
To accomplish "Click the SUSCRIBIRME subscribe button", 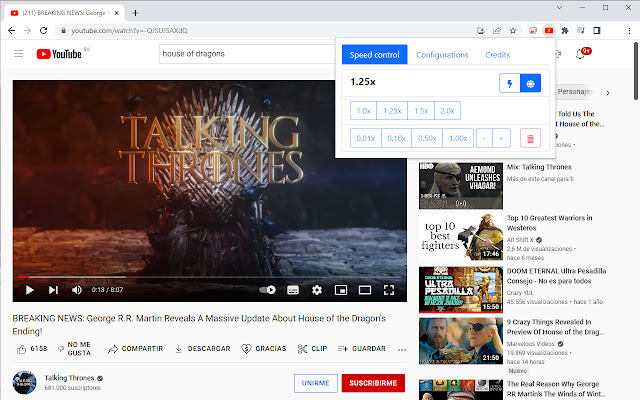I will click(x=373, y=383).
